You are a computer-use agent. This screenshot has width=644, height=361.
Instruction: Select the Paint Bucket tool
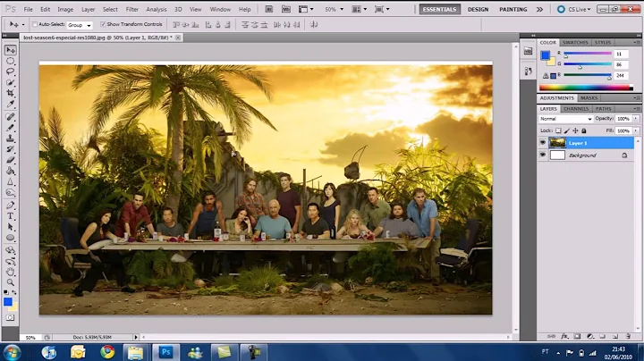pos(11,171)
